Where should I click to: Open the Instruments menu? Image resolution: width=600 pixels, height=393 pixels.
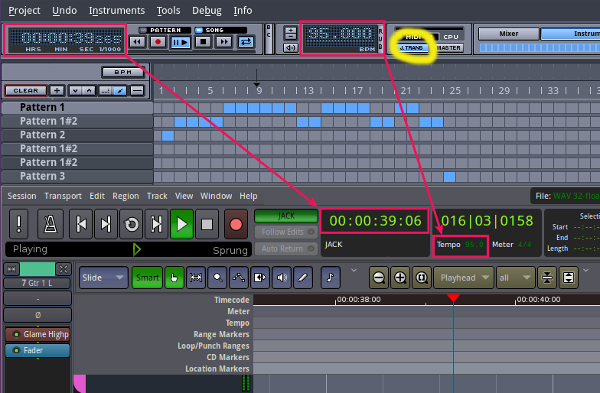[x=117, y=10]
